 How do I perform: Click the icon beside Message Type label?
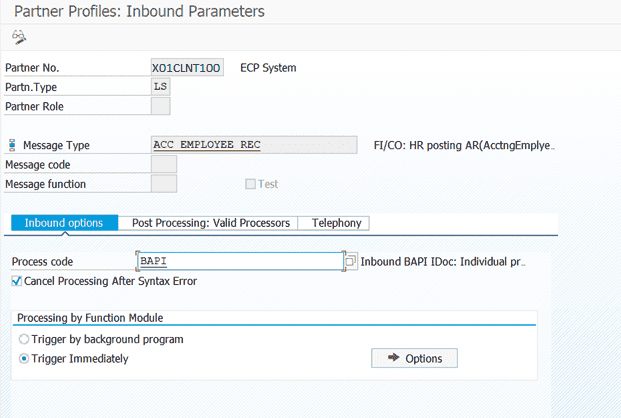click(11, 146)
